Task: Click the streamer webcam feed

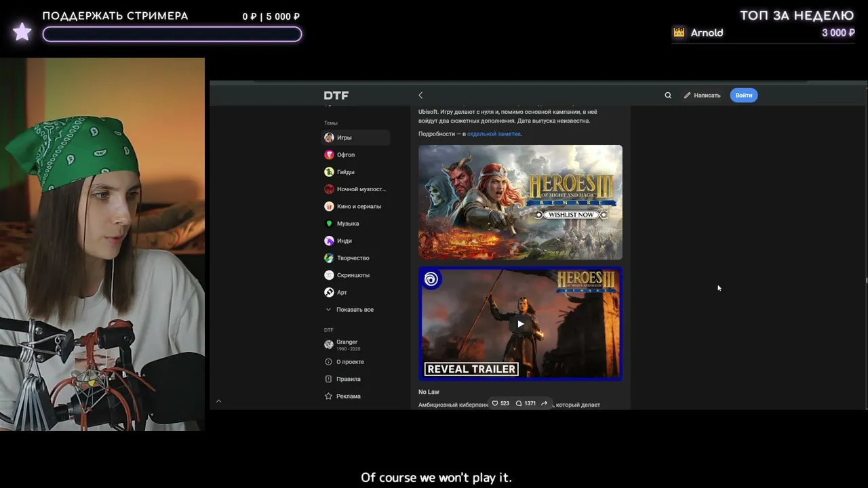Action: pyautogui.click(x=102, y=244)
